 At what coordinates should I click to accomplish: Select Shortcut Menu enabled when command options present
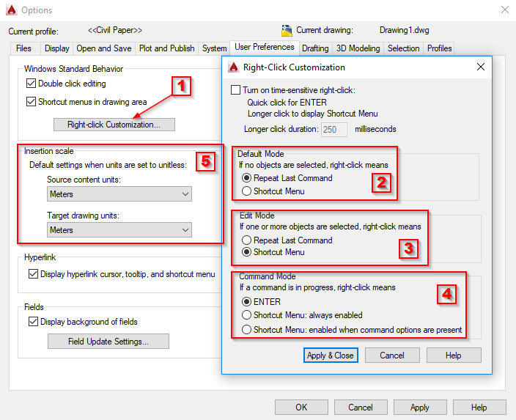point(246,330)
